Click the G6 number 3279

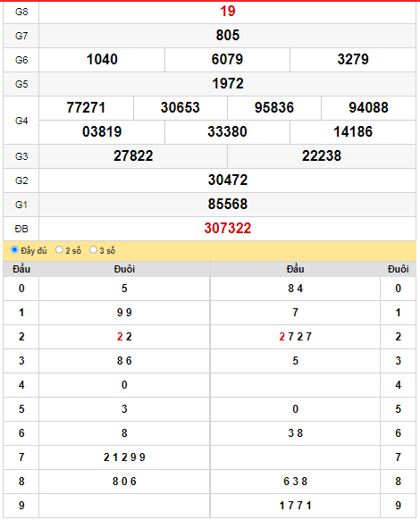click(353, 59)
